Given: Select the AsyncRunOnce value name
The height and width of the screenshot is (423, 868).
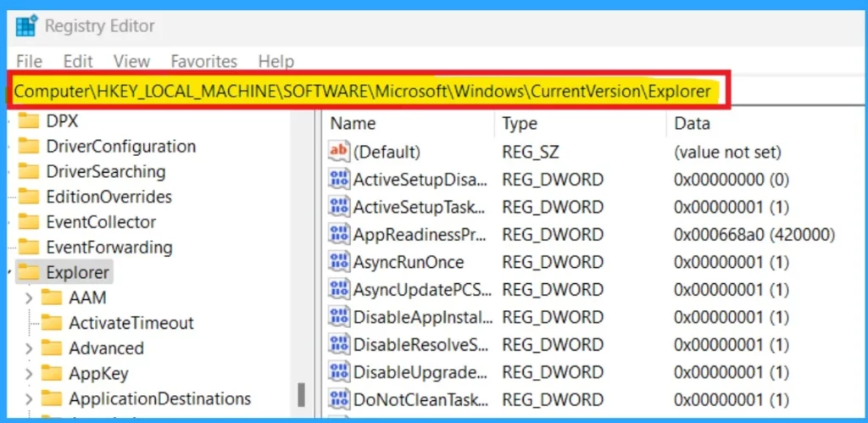Looking at the screenshot, I should (409, 262).
